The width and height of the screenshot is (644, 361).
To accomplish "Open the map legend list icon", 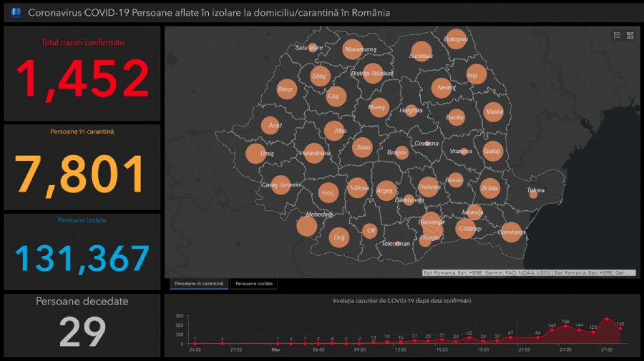I will (617, 35).
